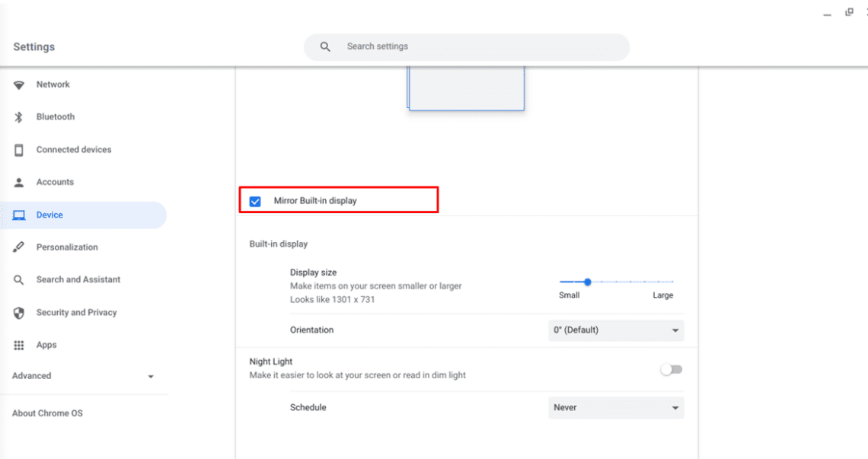Enable the Night Light toggle

click(x=671, y=368)
